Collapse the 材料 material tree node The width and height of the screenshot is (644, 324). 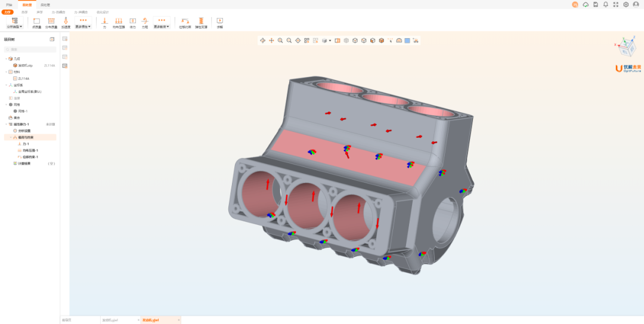point(6,72)
